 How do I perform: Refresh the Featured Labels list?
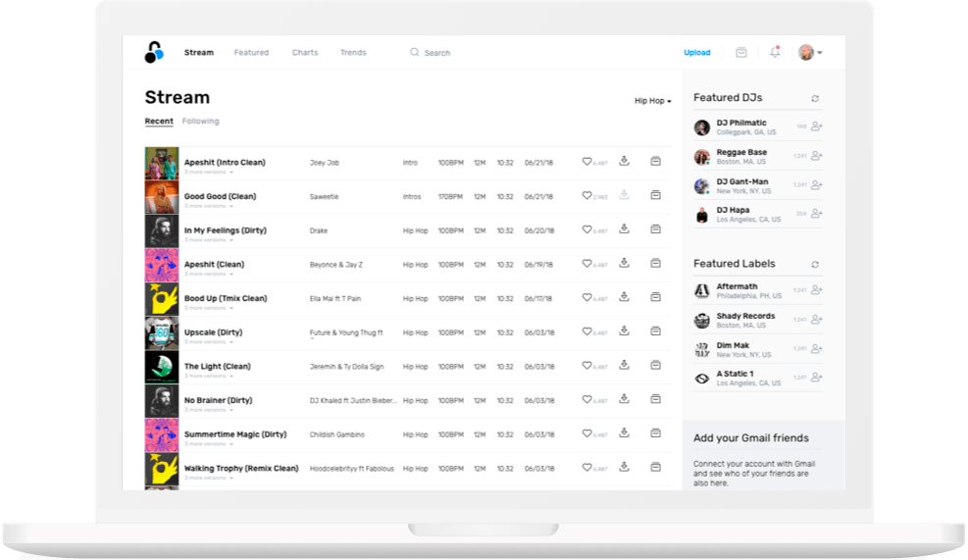point(815,264)
